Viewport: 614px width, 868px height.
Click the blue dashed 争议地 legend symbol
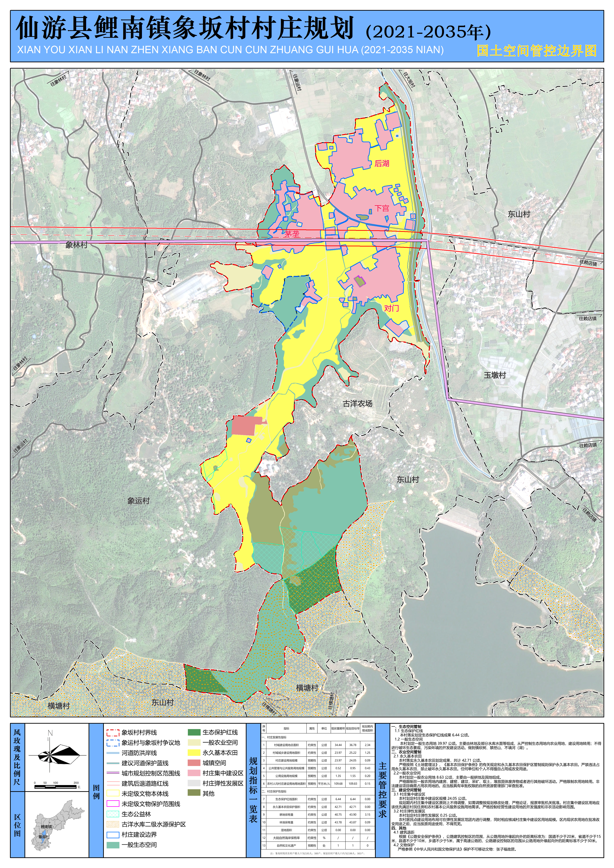[113, 743]
